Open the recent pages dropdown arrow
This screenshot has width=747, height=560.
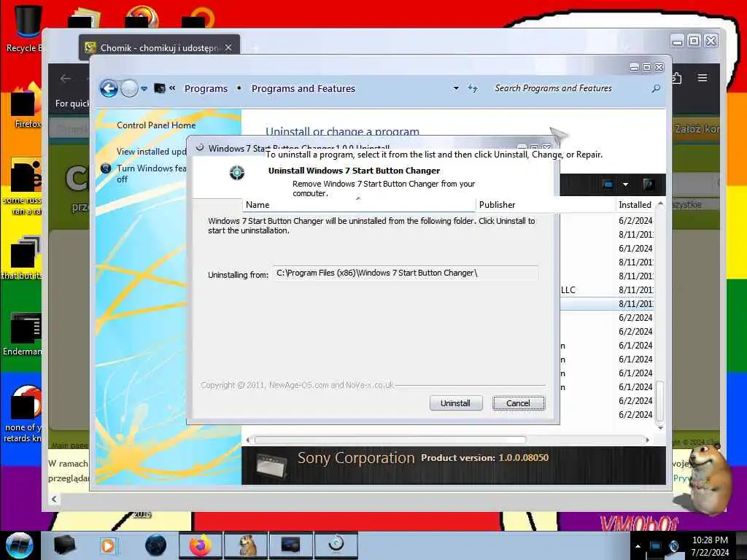[x=144, y=88]
